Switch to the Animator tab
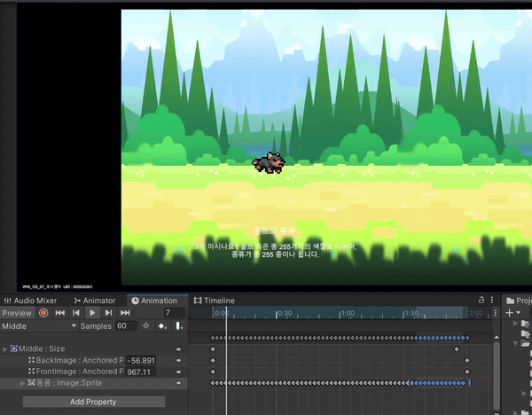 click(x=95, y=301)
